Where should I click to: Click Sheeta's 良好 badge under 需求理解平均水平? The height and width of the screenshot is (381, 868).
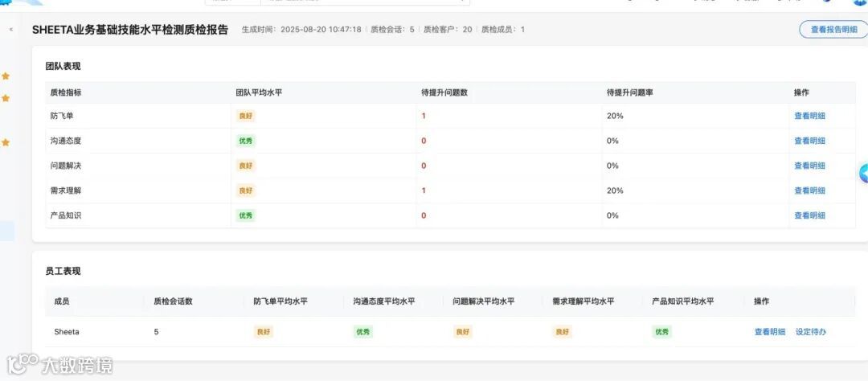563,332
